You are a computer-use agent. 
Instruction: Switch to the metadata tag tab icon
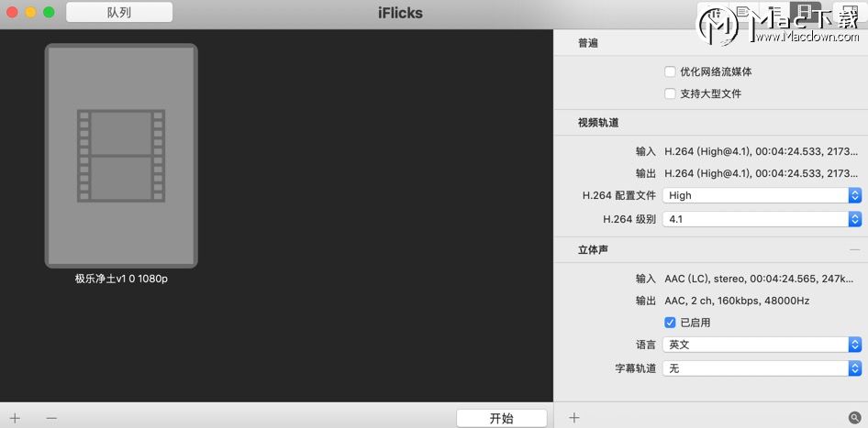click(x=743, y=12)
